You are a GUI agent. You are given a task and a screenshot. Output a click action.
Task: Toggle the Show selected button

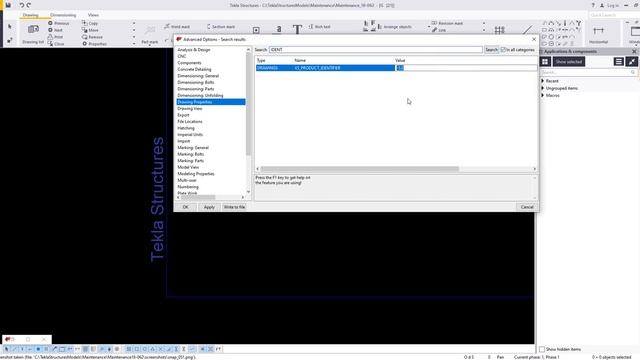tap(569, 62)
